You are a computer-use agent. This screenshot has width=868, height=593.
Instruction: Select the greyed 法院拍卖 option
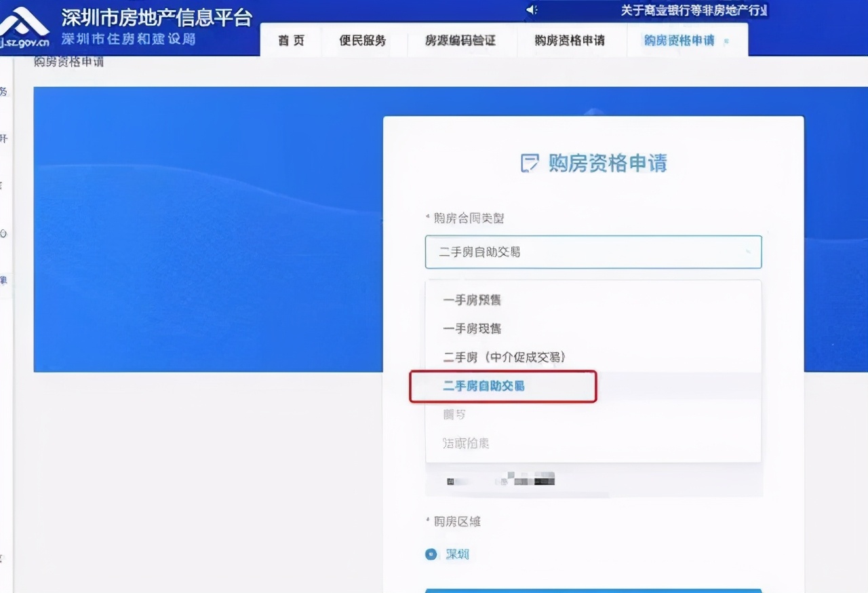593,444
